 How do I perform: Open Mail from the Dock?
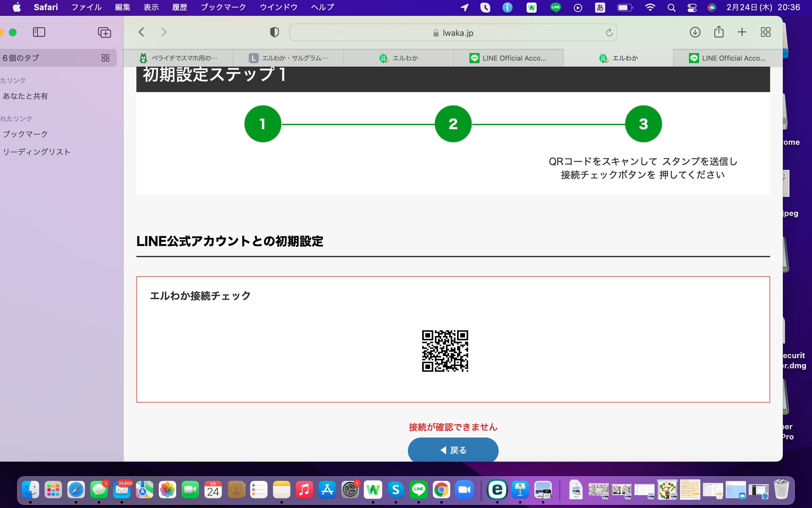[x=122, y=490]
